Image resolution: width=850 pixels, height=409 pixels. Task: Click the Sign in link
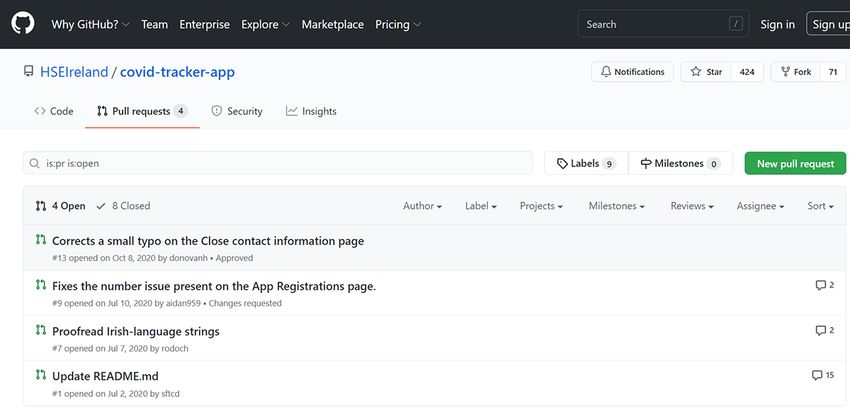pyautogui.click(x=777, y=24)
